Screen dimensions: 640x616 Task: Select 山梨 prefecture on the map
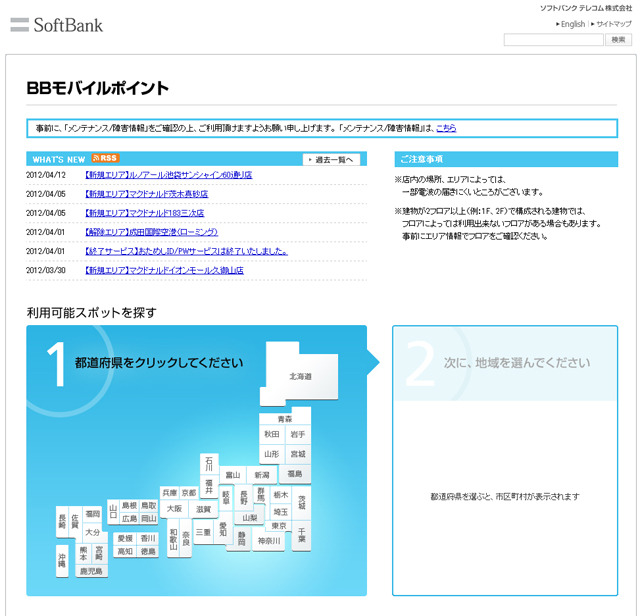pyautogui.click(x=249, y=518)
